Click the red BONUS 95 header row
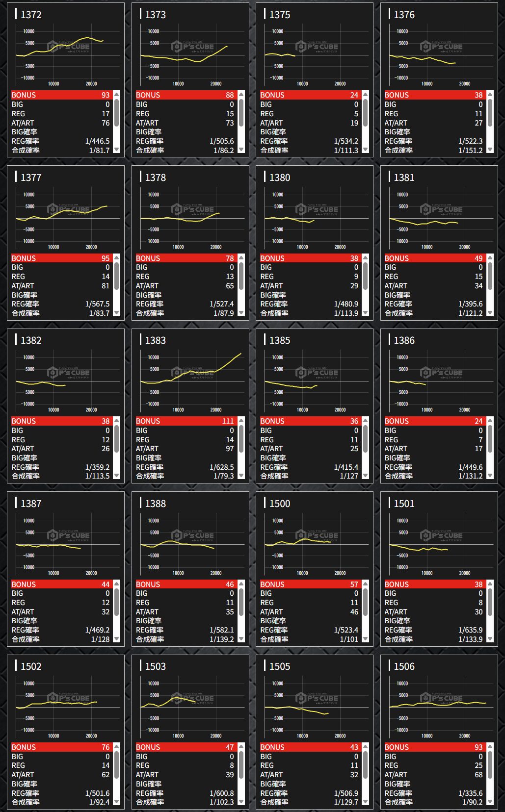 pos(61,258)
